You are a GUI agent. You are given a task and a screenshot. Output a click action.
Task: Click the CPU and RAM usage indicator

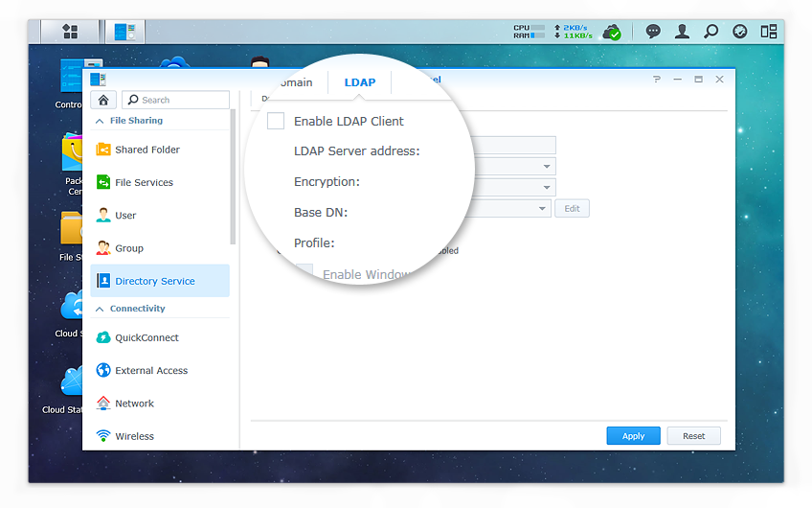[x=530, y=32]
